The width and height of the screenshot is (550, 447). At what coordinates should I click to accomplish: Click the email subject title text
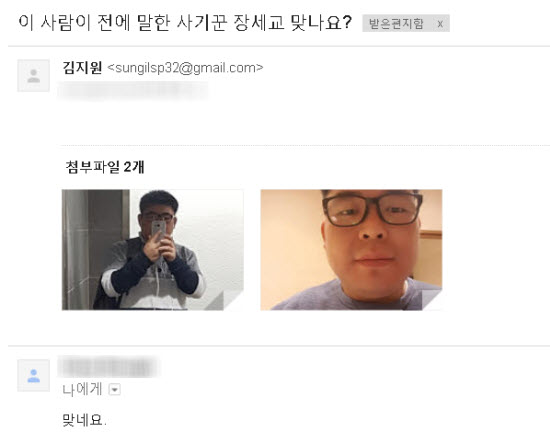tap(185, 23)
